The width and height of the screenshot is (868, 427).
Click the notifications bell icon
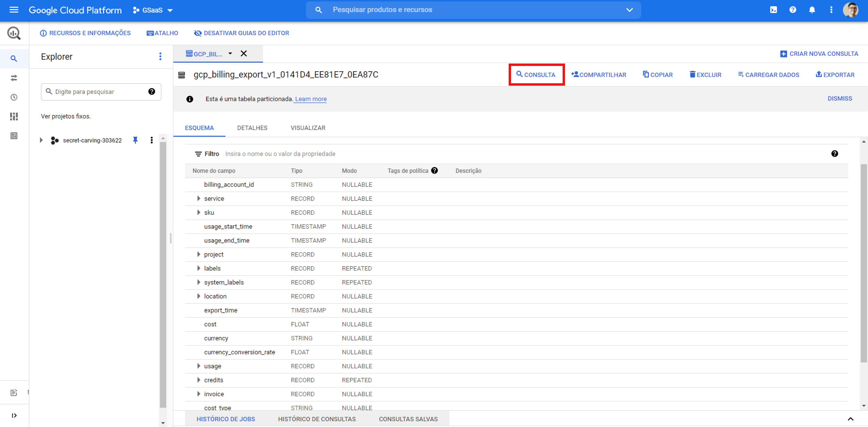pyautogui.click(x=812, y=10)
